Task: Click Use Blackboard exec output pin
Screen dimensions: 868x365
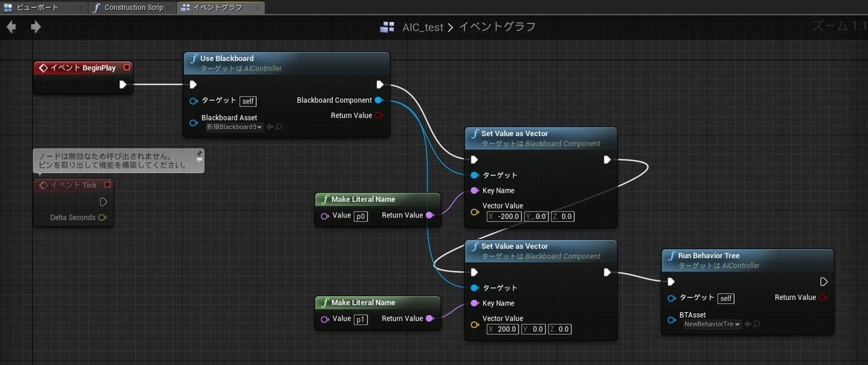Action: click(380, 85)
